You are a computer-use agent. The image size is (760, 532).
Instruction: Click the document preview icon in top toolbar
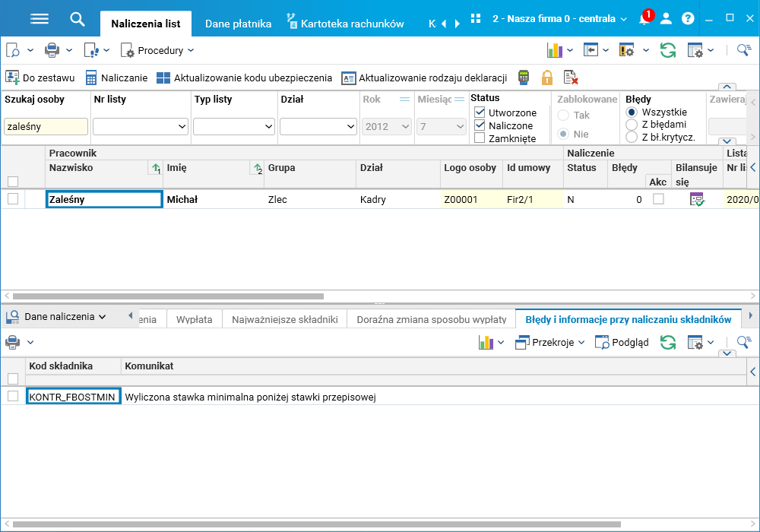tap(13, 50)
